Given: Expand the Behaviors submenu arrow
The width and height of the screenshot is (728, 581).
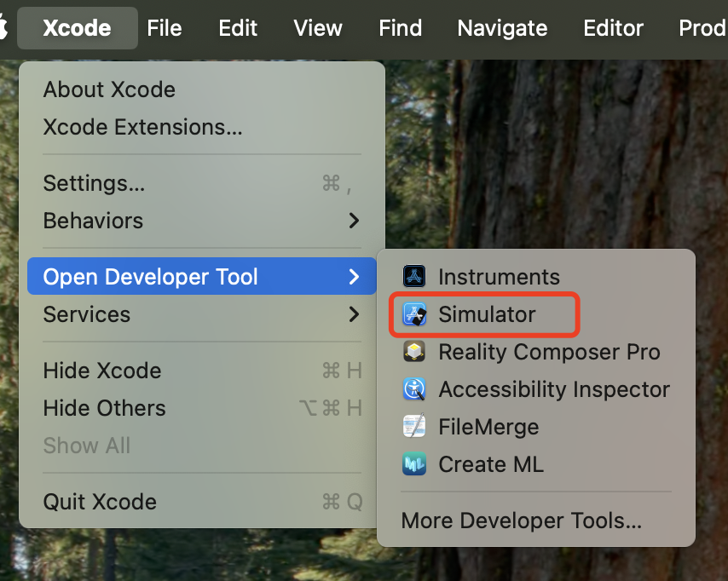Looking at the screenshot, I should point(354,221).
